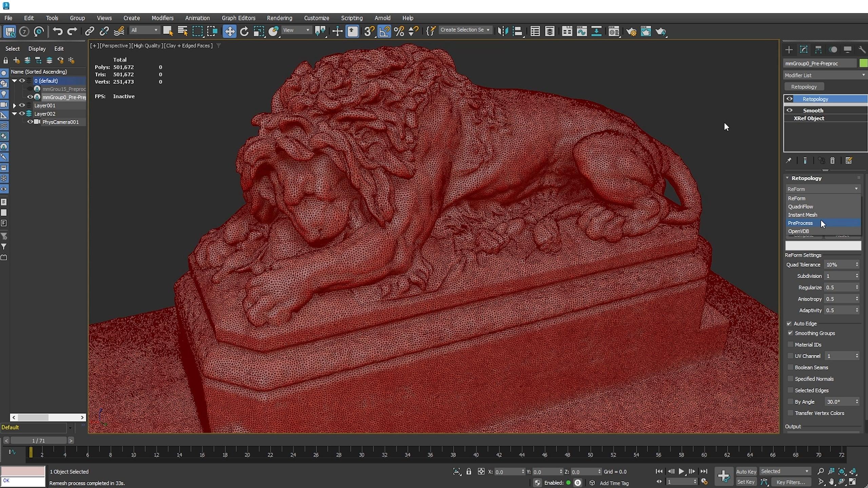The image size is (868, 488).
Task: Select the Select and Move tool
Action: (x=230, y=31)
